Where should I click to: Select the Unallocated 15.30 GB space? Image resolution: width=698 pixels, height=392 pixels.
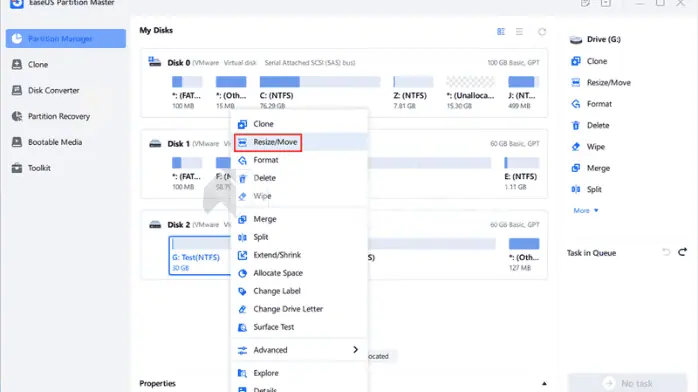tap(470, 93)
